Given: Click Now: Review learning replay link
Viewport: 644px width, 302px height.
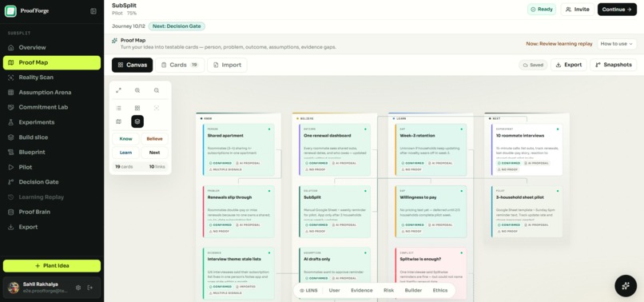Looking at the screenshot, I should tap(559, 44).
